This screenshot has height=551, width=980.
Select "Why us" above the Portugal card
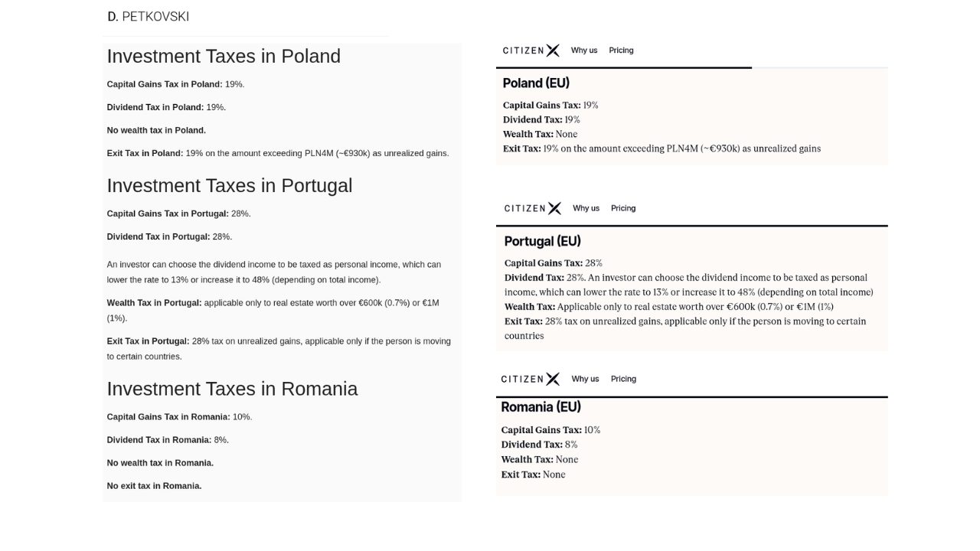click(586, 208)
